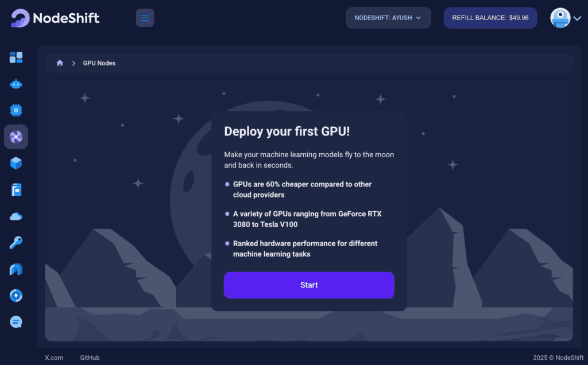The image size is (588, 365).
Task: Toggle the hamburger menu button
Action: point(145,18)
